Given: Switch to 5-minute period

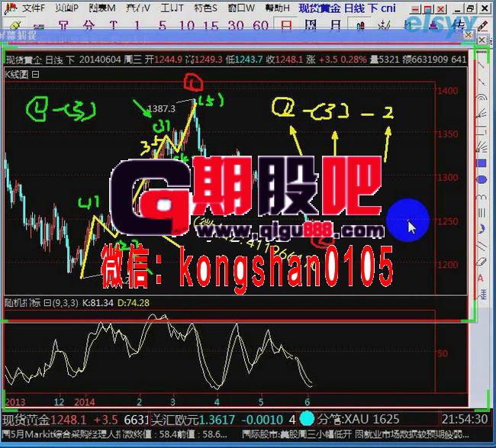Looking at the screenshot, I should pyautogui.click(x=163, y=25).
